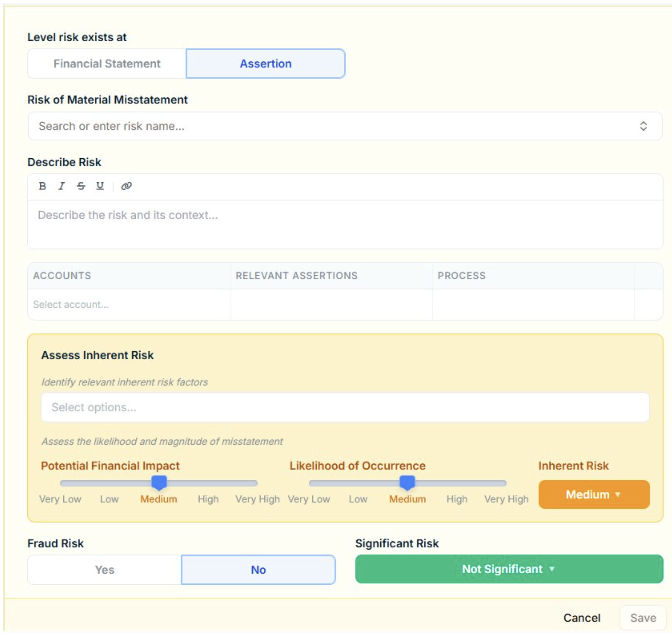Image resolution: width=672 pixels, height=640 pixels.
Task: Select Assertion level option
Action: 266,64
